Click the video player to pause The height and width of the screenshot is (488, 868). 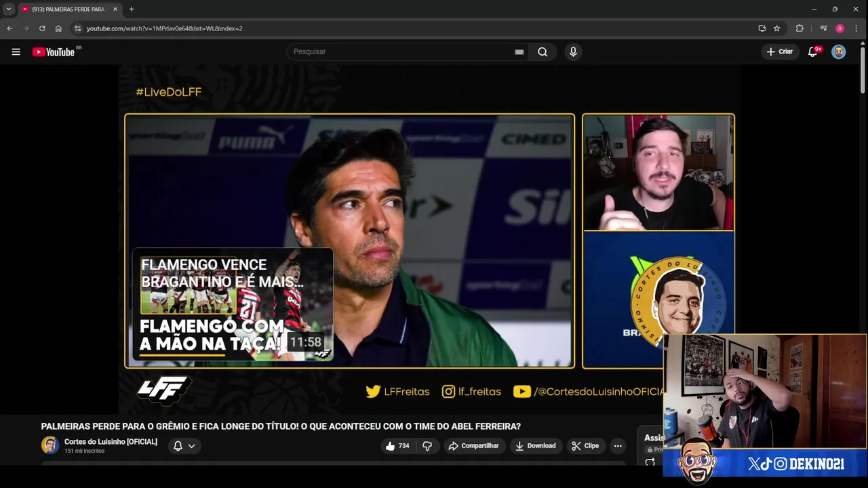[430, 241]
